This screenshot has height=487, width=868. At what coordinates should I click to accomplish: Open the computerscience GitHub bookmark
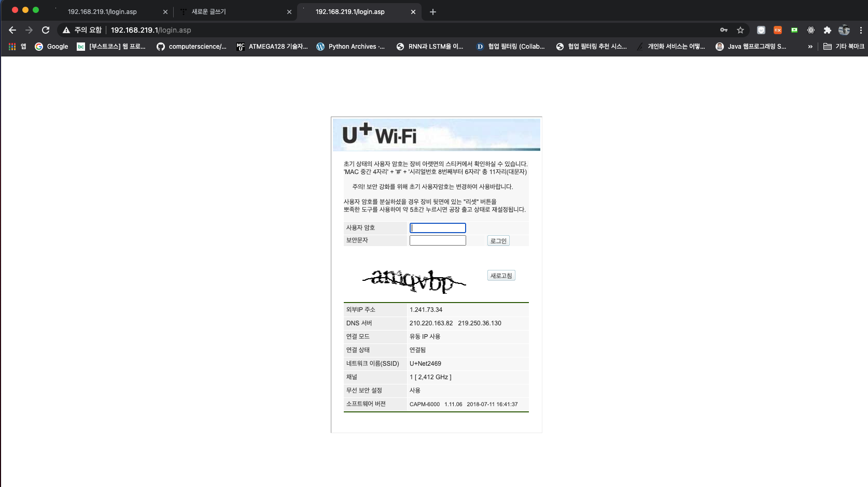[x=191, y=47]
